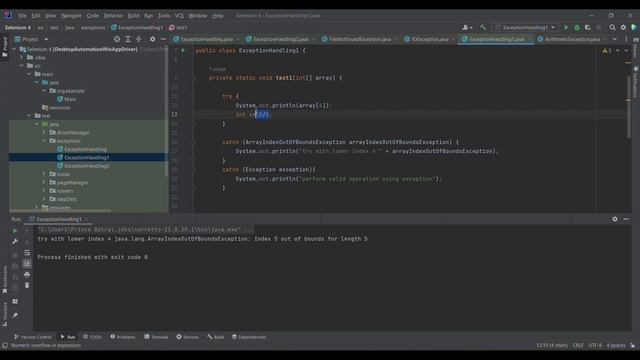
Task: Open Search Everywhere magnifier icon
Action: pos(612,27)
